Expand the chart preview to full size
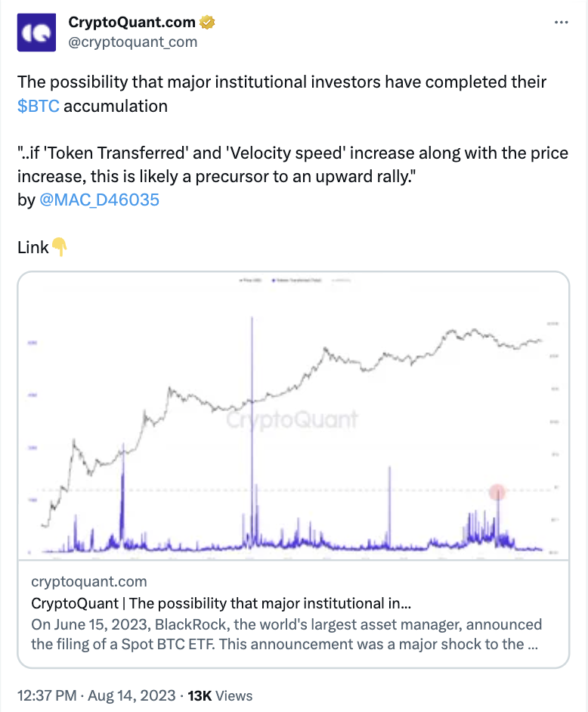Screen dimensions: 588x712 point(294,416)
